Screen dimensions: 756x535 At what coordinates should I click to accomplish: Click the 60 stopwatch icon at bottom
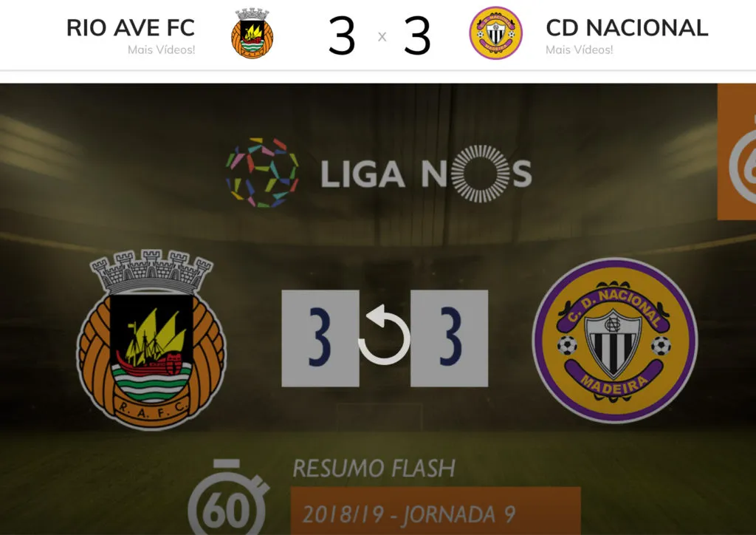point(227,497)
